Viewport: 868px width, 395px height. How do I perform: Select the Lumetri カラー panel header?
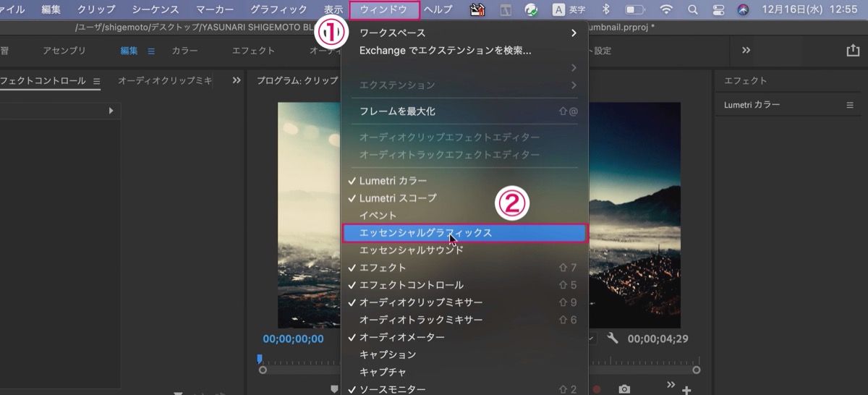(x=752, y=105)
